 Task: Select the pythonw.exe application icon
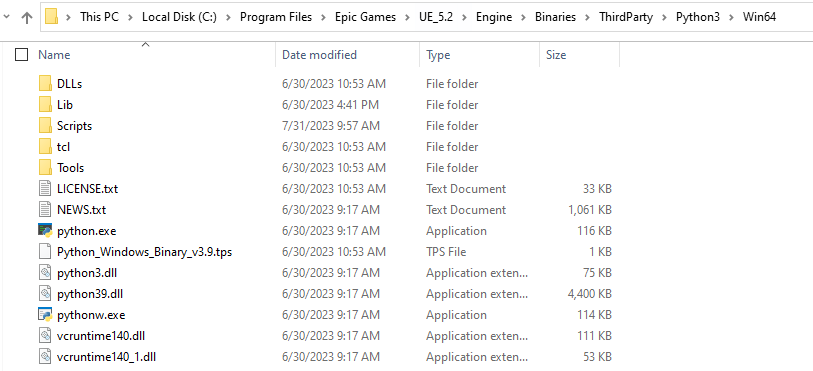(46, 315)
